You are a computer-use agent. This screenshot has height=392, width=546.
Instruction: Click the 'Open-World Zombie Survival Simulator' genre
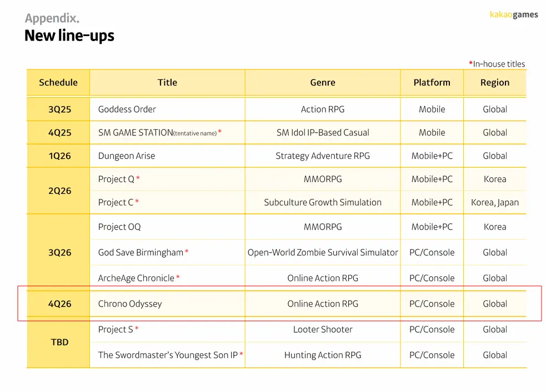(x=323, y=253)
